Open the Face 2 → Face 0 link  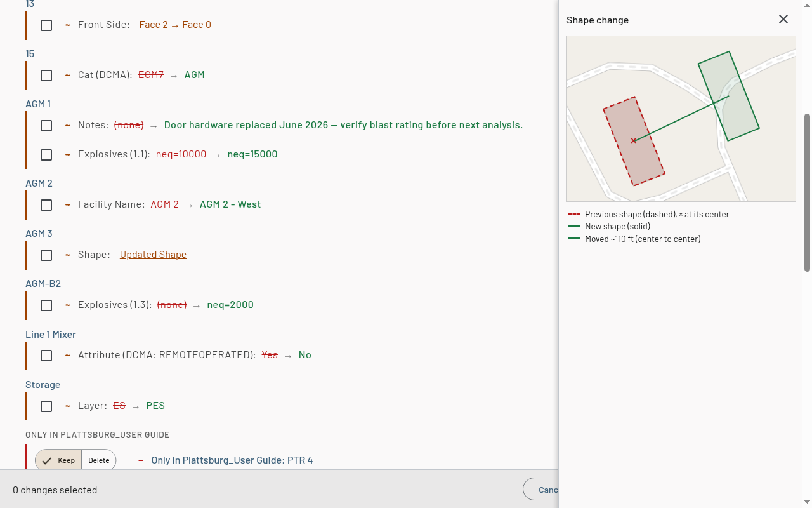click(x=175, y=25)
